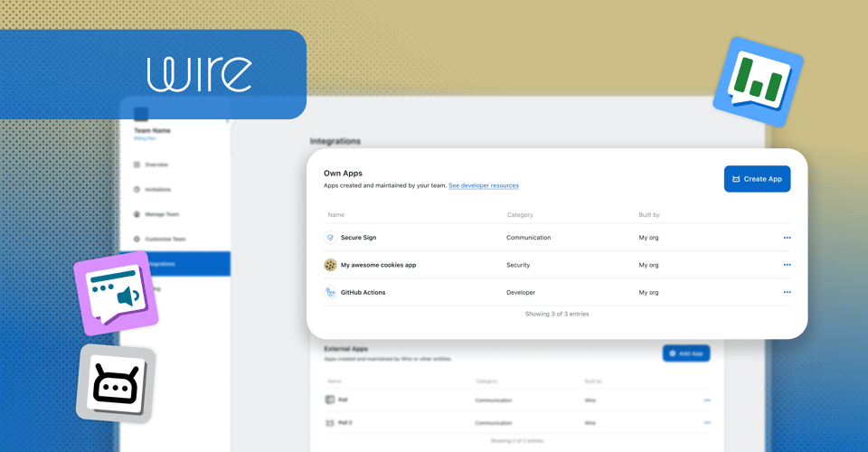Open the three-dot menu for My awesome cookies app
Screen dimensions: 868x452
pyautogui.click(x=787, y=265)
